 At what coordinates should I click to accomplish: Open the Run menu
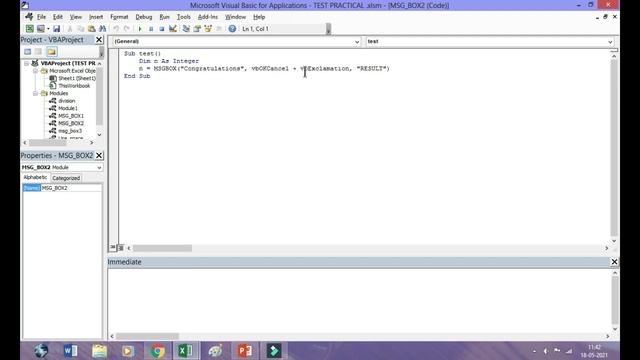pyautogui.click(x=164, y=17)
